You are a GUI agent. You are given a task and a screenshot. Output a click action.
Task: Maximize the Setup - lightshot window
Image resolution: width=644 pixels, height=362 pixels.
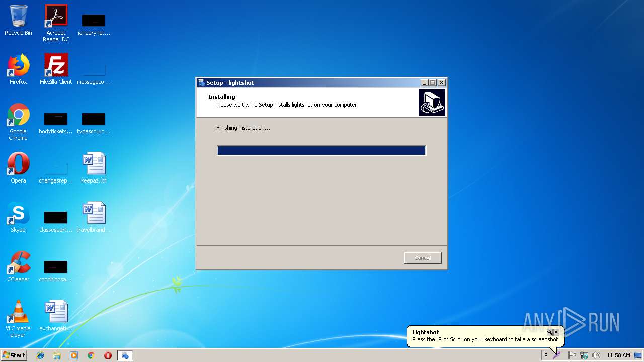[432, 83]
